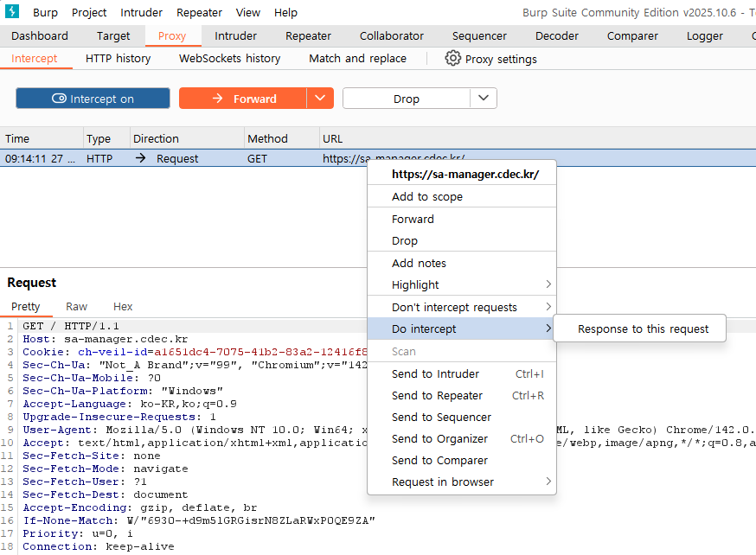
Task: Sort by the Type column header
Action: pyautogui.click(x=106, y=138)
